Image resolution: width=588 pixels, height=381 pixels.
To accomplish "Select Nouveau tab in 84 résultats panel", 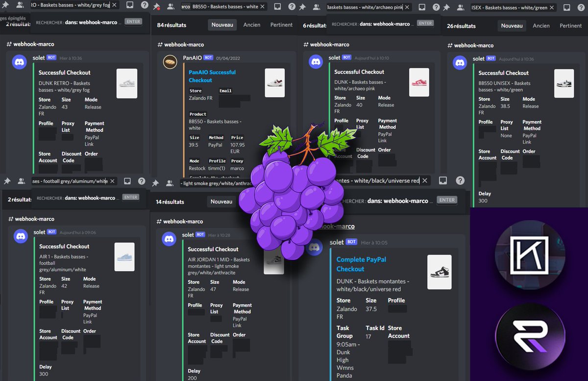I will click(x=222, y=25).
